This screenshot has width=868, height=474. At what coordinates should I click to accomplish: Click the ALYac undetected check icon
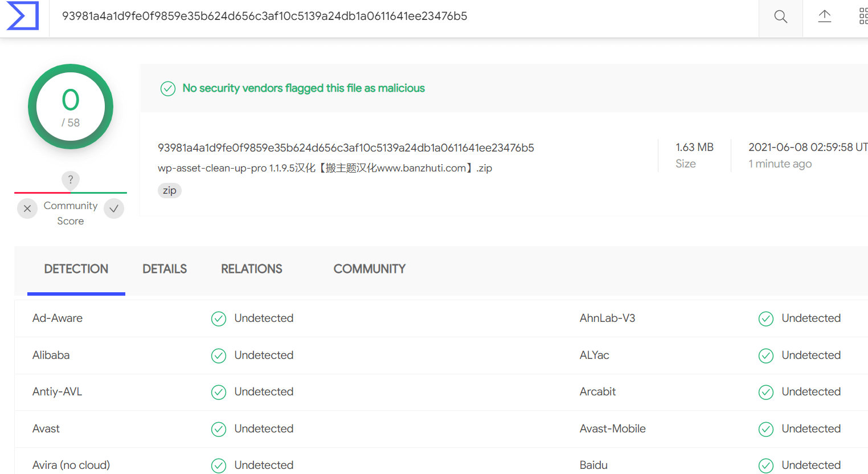point(766,355)
